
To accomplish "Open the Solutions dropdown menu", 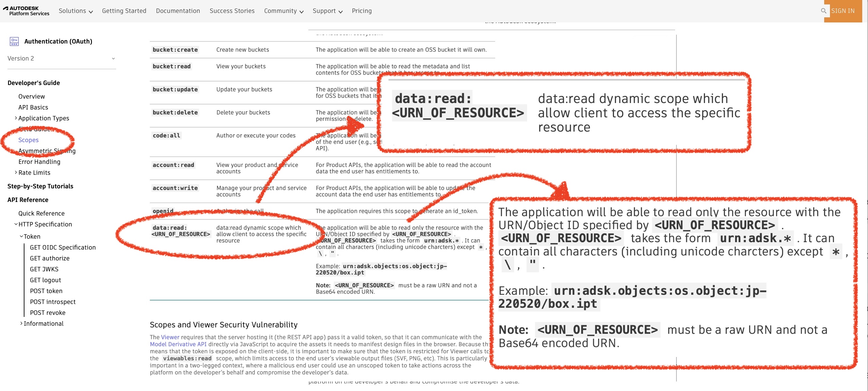I will coord(76,11).
